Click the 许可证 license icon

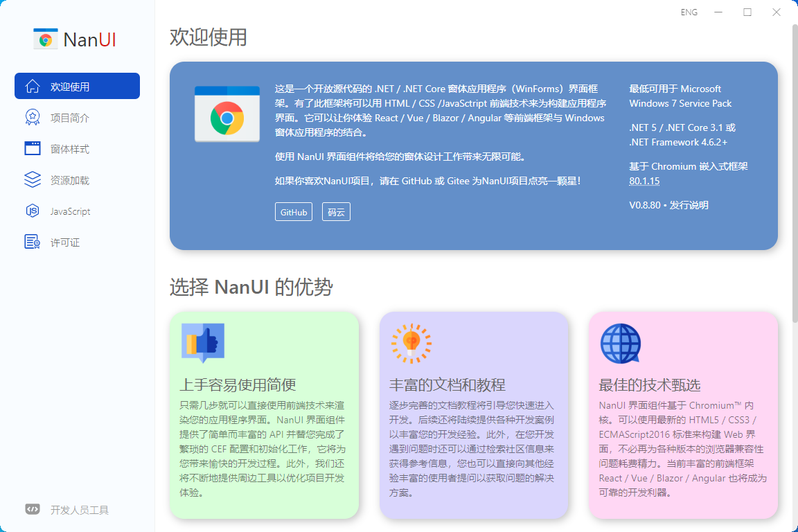tap(32, 242)
